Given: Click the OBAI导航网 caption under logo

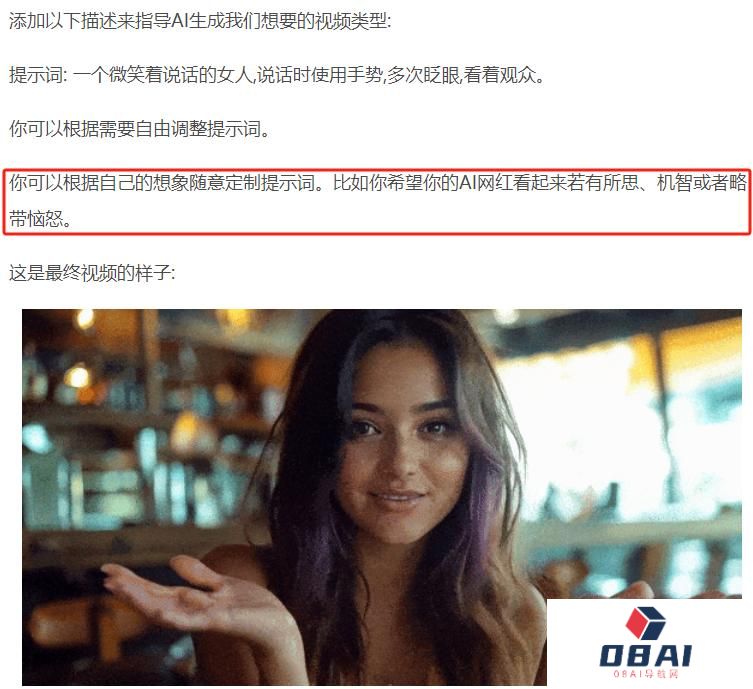Looking at the screenshot, I should click(645, 674).
